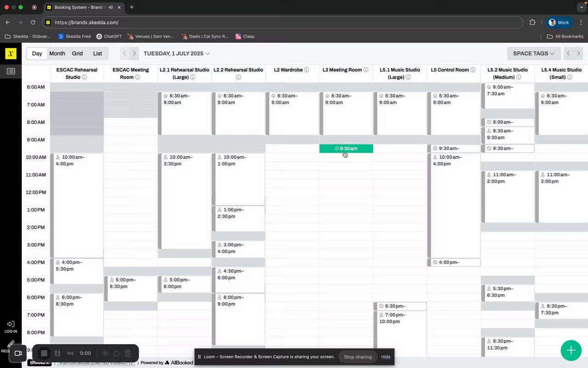Show info for L2.1 Rehearsal Studio (Large)
Screen dimensions: 588x368
point(192,77)
